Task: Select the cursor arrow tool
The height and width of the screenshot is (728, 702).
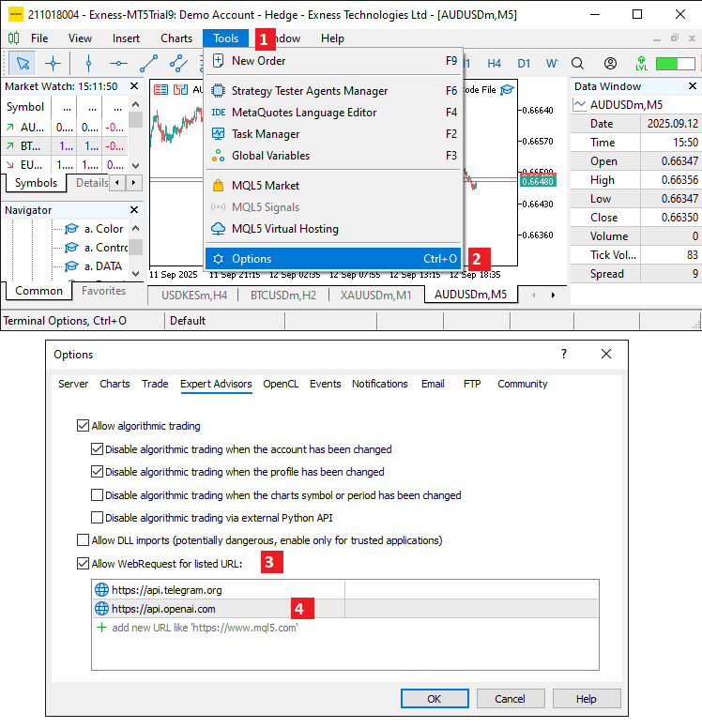Action: 23,63
